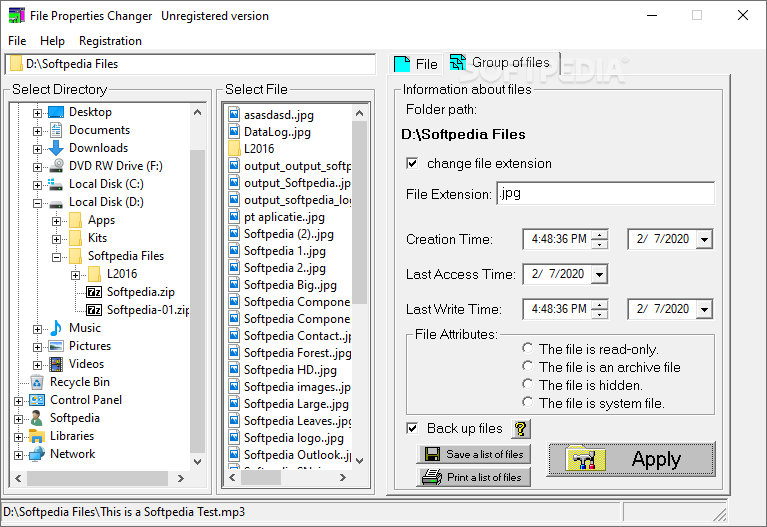Open the File menu
Screen dimensions: 767x527
click(x=17, y=41)
